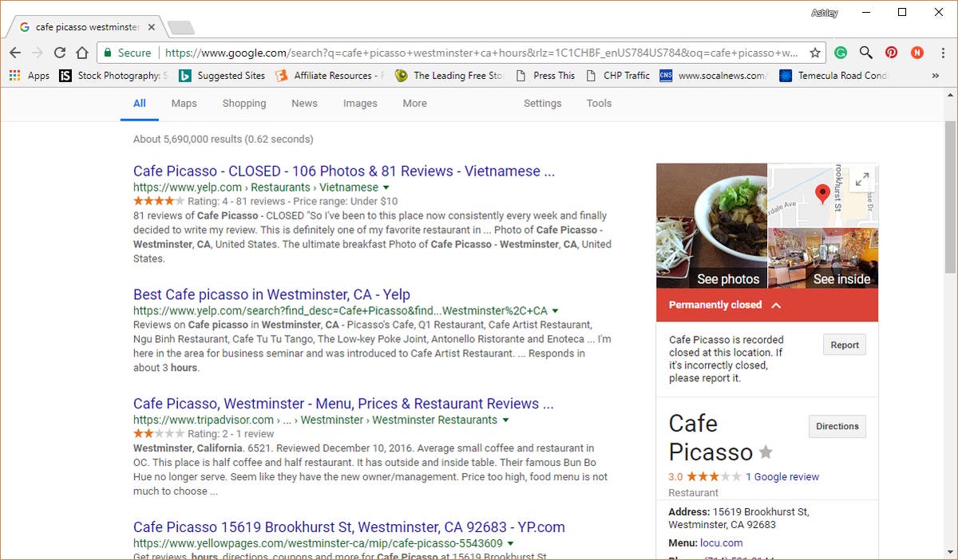Switch to the Maps search tab
958x560 pixels.
click(184, 103)
